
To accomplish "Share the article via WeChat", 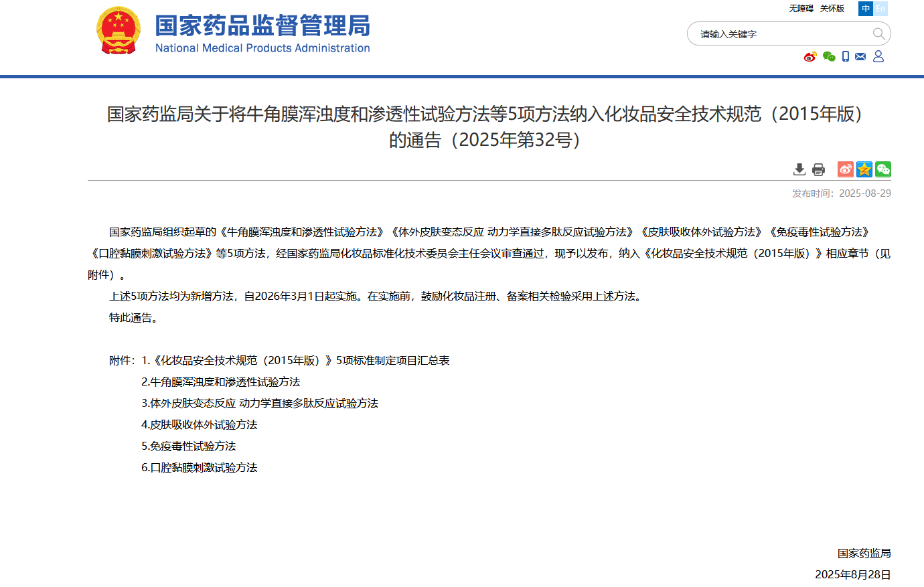I will pos(883,169).
